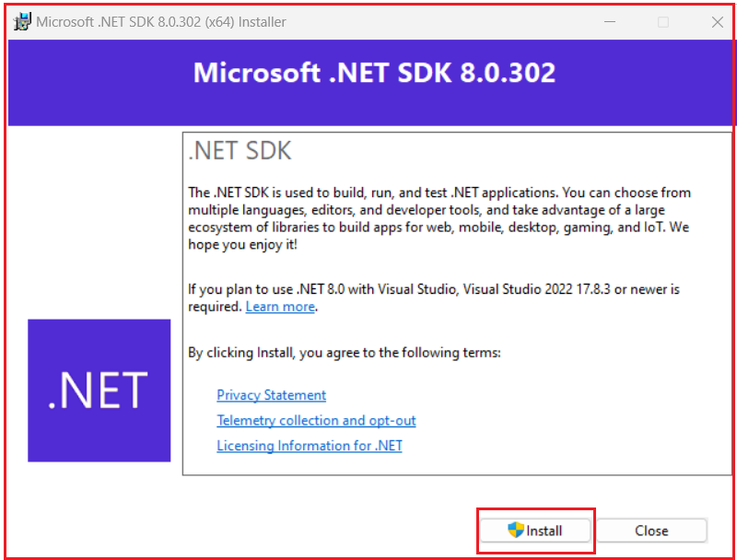Open the Learn more link
The image size is (737, 560).
tap(280, 306)
